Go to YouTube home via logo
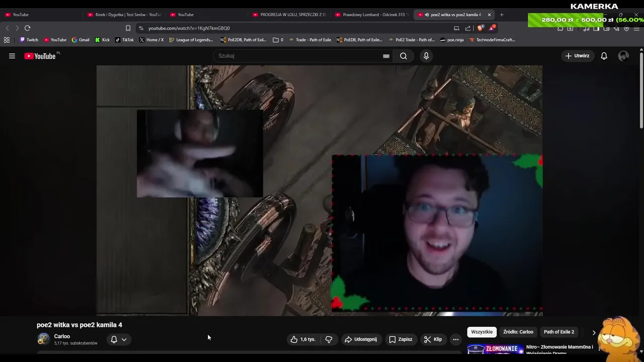This screenshot has width=644, height=362. pos(41,56)
